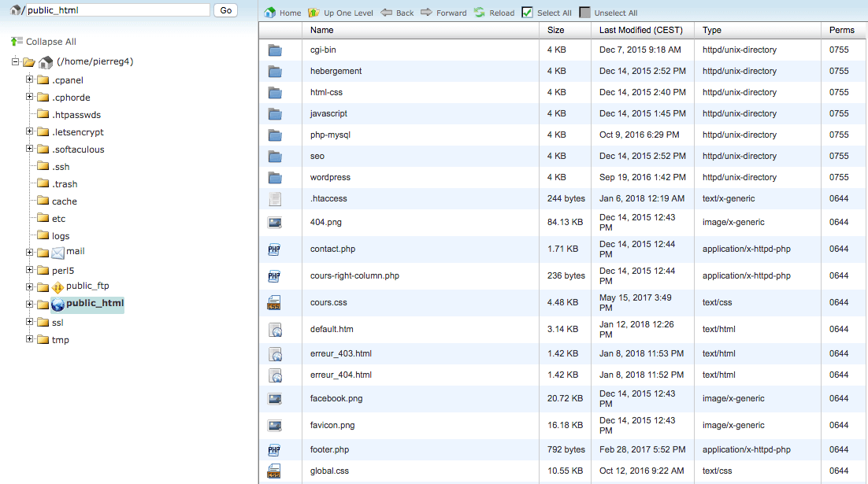868x484 pixels.
Task: Expand the public_ftp tree folder
Action: [29, 286]
